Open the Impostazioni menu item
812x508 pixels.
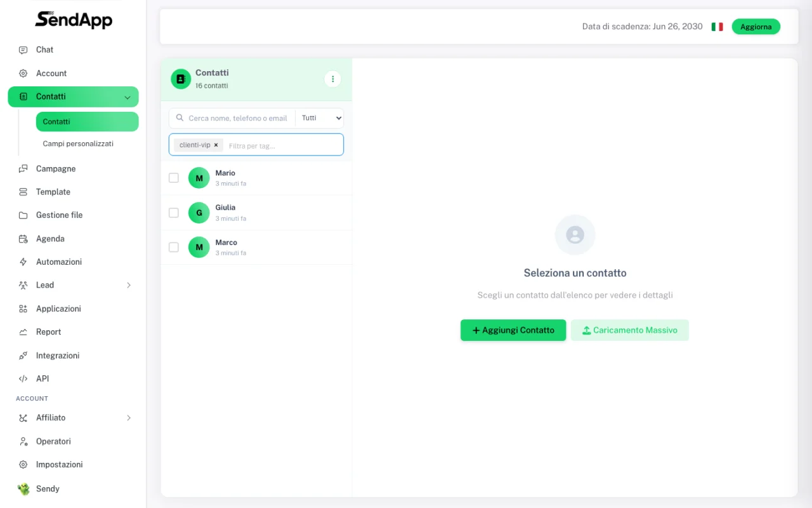[x=73, y=465]
